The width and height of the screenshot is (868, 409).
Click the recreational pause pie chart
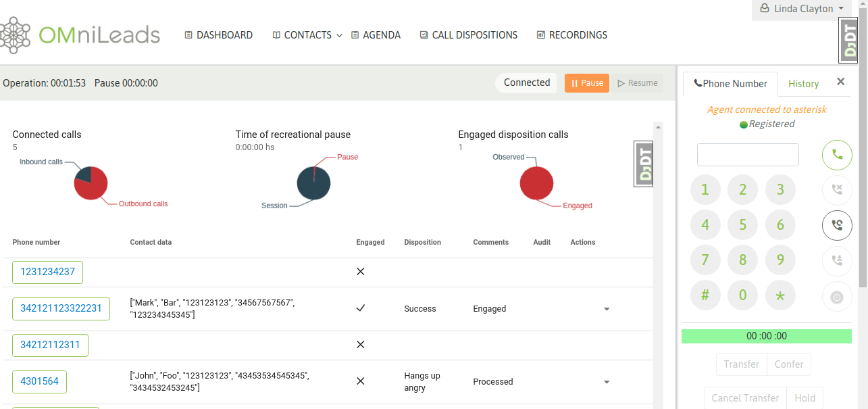pos(313,183)
